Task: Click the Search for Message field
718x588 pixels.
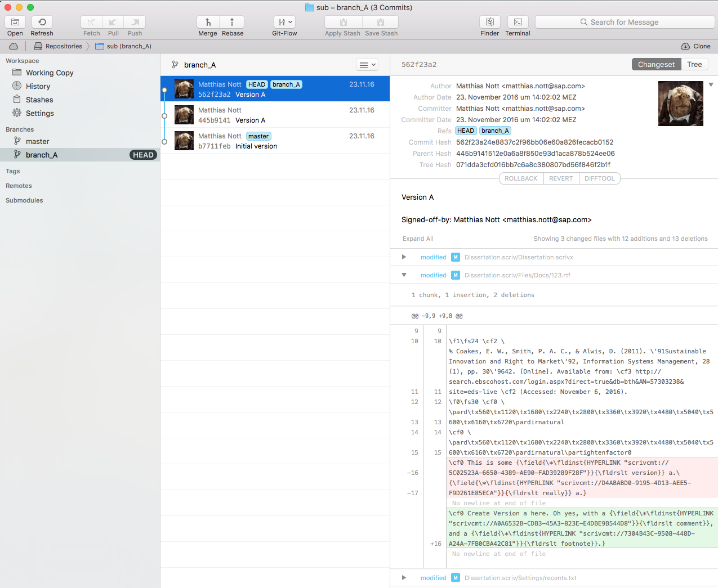Action: [x=625, y=22]
